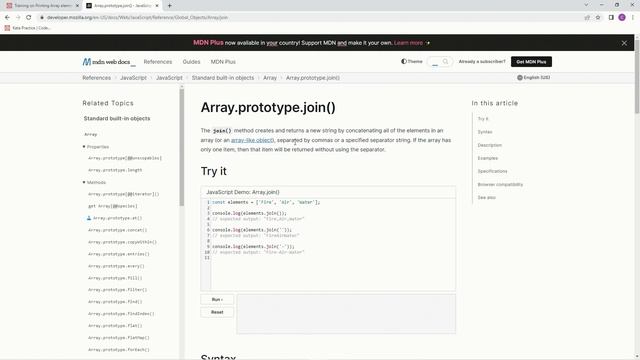Open Array.prototype.every() in sidebar
This screenshot has height=360, width=640.
116,266
